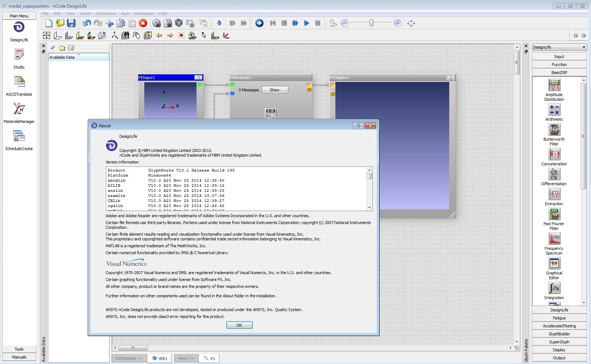The height and width of the screenshot is (364, 591).
Task: Expand the Input palette section
Action: 559,57
